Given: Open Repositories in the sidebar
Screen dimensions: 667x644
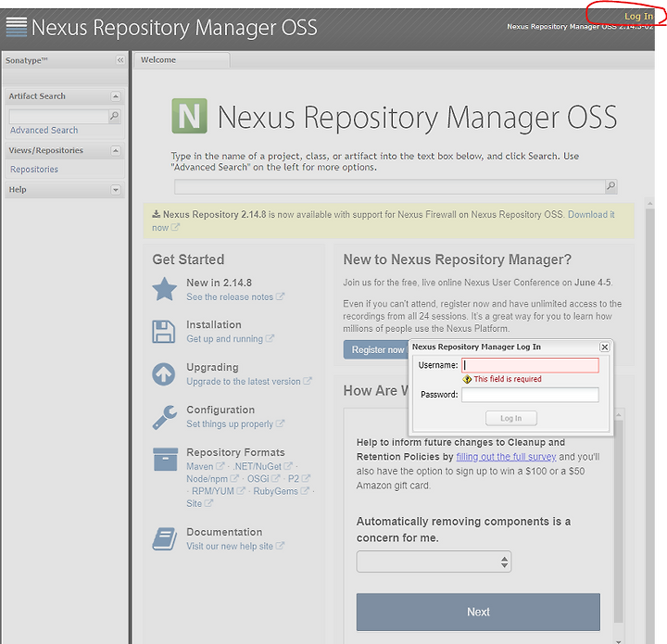Looking at the screenshot, I should (x=34, y=170).
